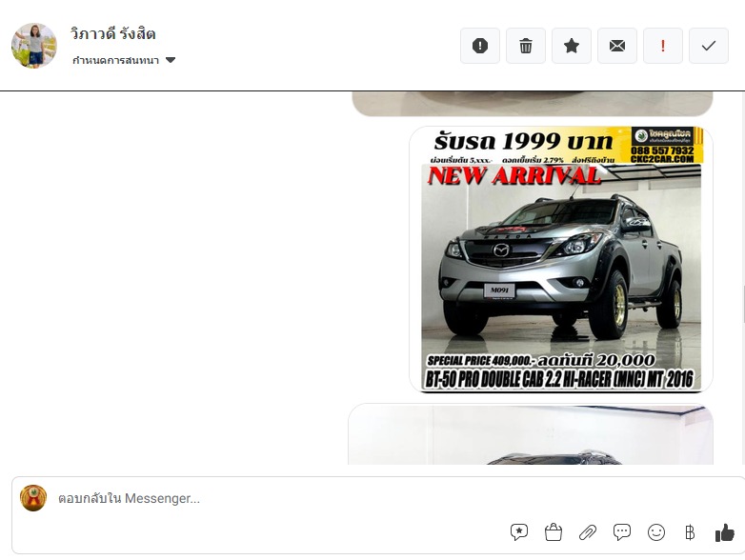Open the partially visible image below BT-50 ad
The width and height of the screenshot is (745, 560).
pyautogui.click(x=531, y=434)
